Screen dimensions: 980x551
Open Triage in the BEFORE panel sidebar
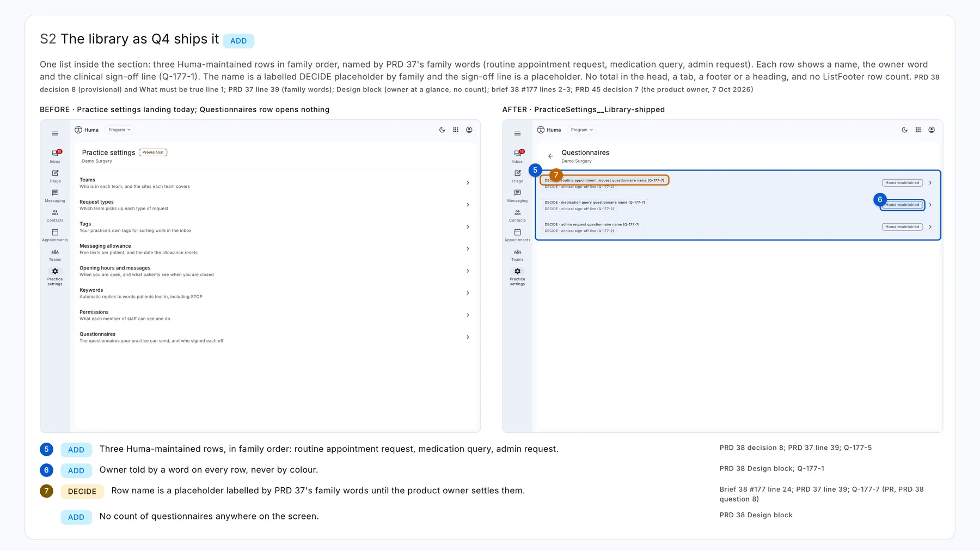click(55, 176)
